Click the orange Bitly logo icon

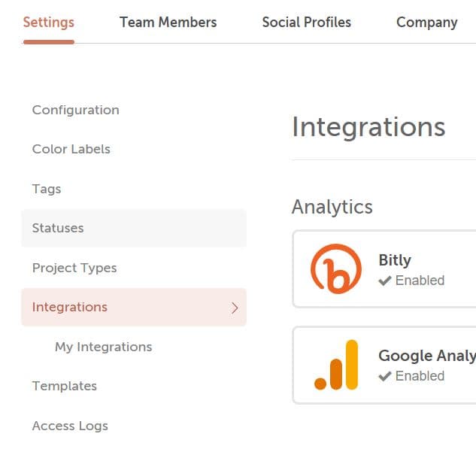[x=335, y=268]
